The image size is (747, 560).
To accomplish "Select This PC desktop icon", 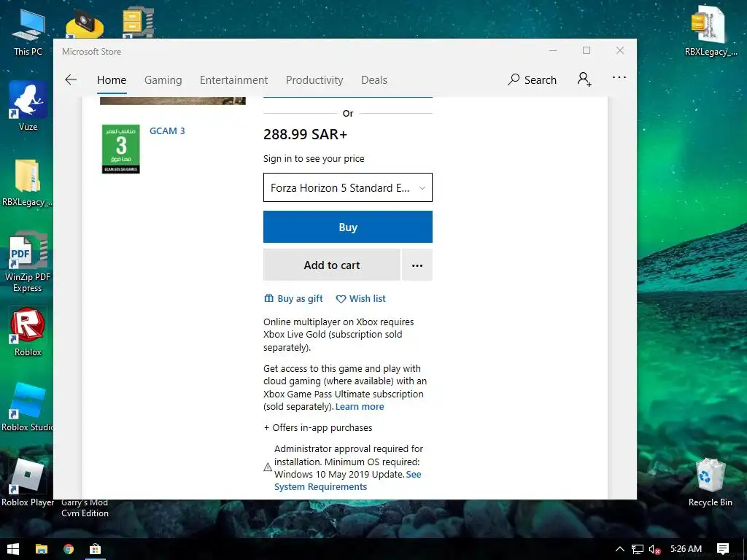I will pyautogui.click(x=28, y=32).
